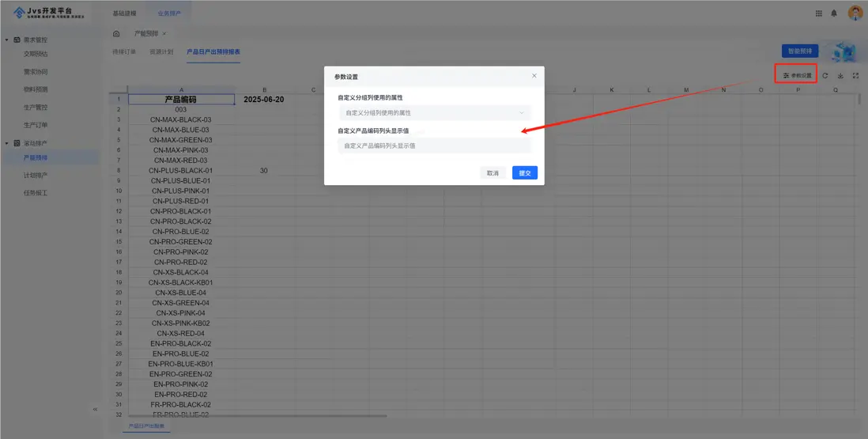This screenshot has width=868, height=439.
Task: Click the Jvs开发平台 logo
Action: (49, 13)
